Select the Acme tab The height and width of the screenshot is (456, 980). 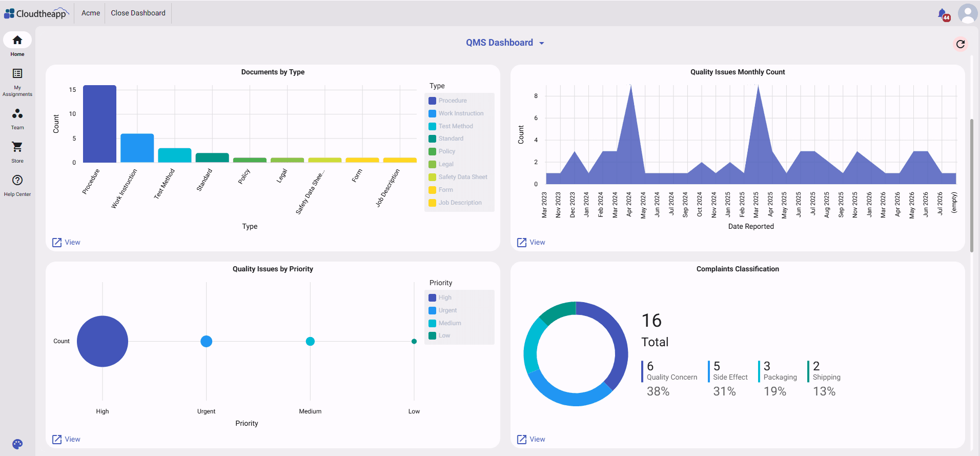click(91, 13)
